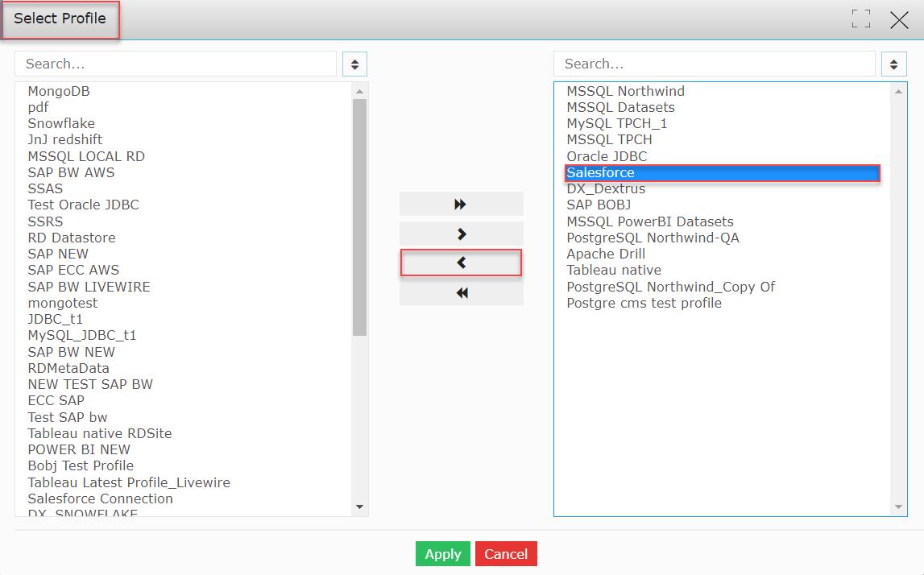Select Snowflake profile

click(61, 123)
